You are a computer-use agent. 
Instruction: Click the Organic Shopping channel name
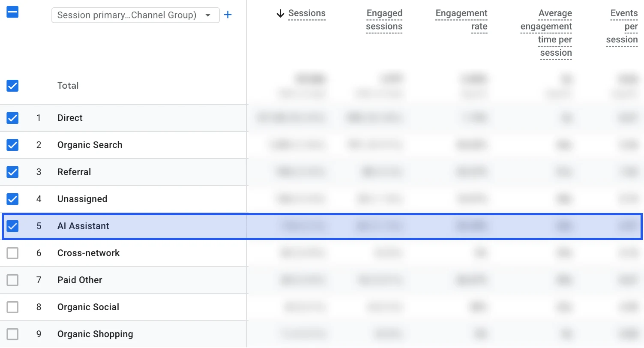coord(95,334)
